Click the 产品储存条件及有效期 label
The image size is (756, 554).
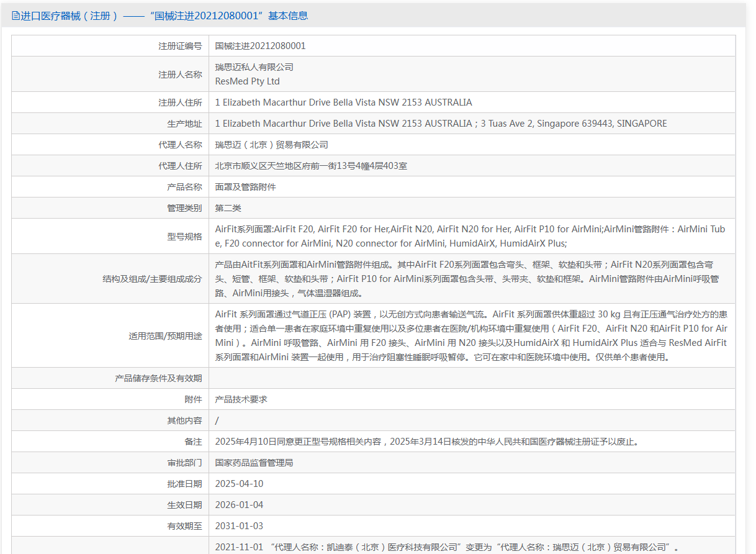pyautogui.click(x=158, y=378)
